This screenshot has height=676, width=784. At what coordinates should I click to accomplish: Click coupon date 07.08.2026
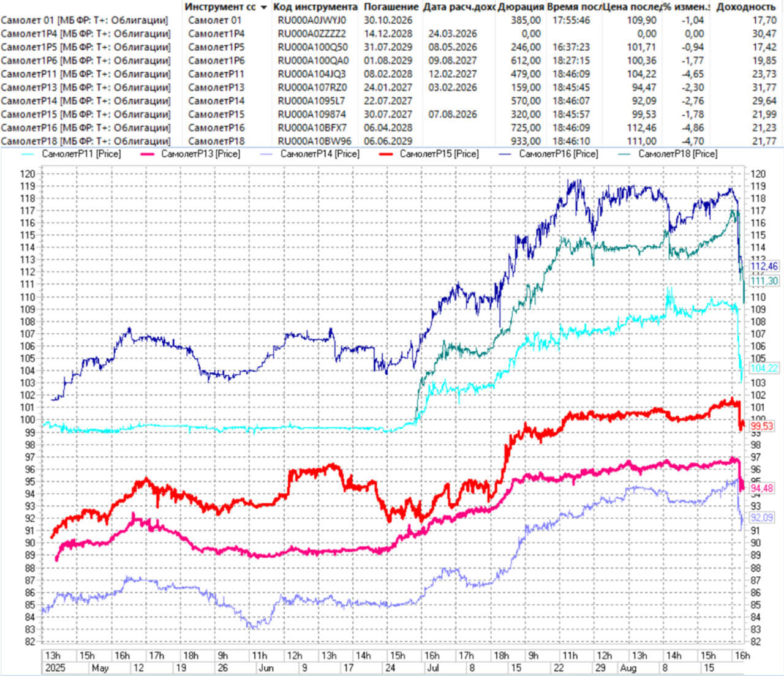[x=453, y=115]
